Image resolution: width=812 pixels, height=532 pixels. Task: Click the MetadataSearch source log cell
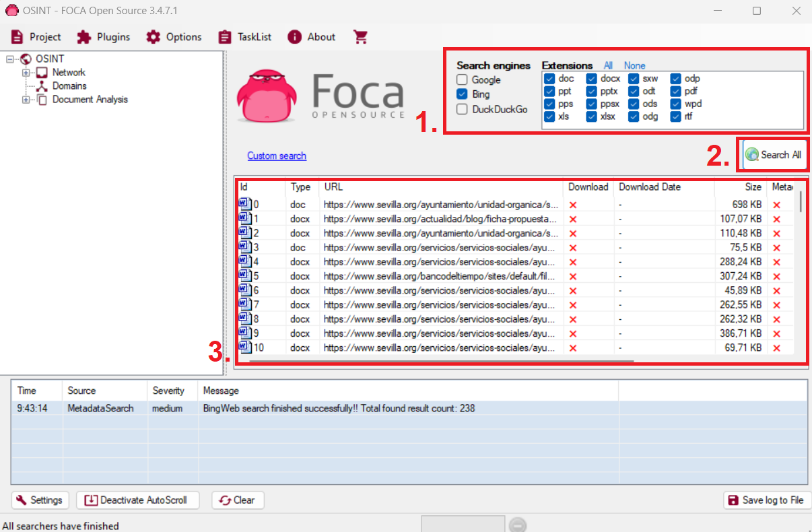tap(100, 408)
